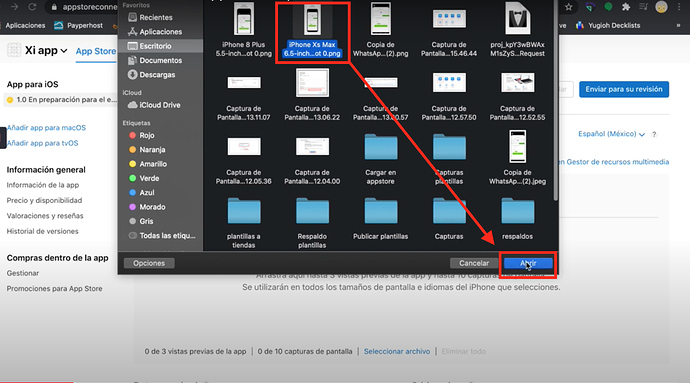This screenshot has height=383, width=690.
Task: Bookmark this page with star icon
Action: point(569,7)
